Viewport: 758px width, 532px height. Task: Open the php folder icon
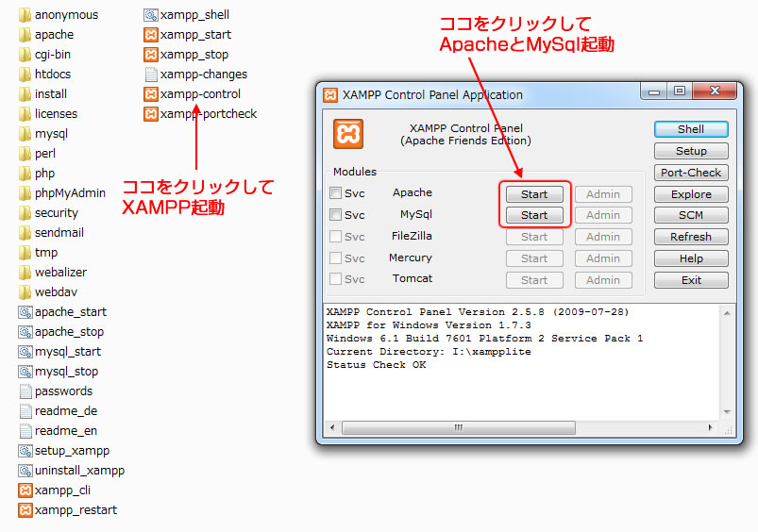pos(25,174)
